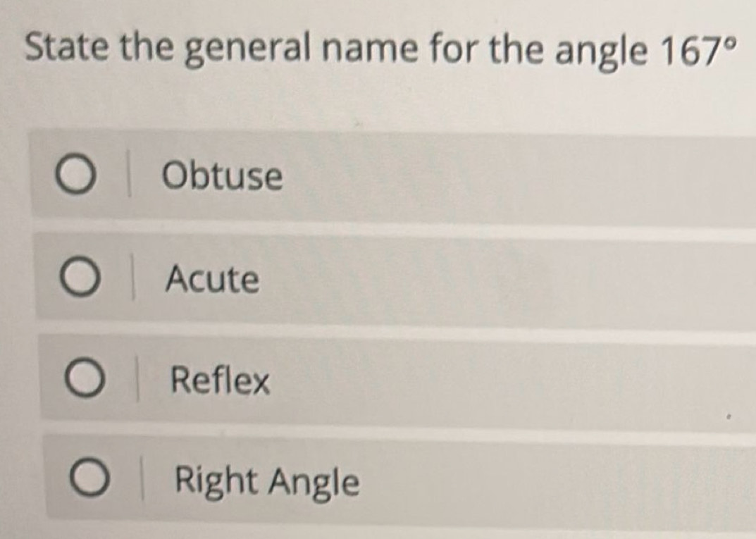Click the vertical divider beside Obtuse radio

(129, 178)
